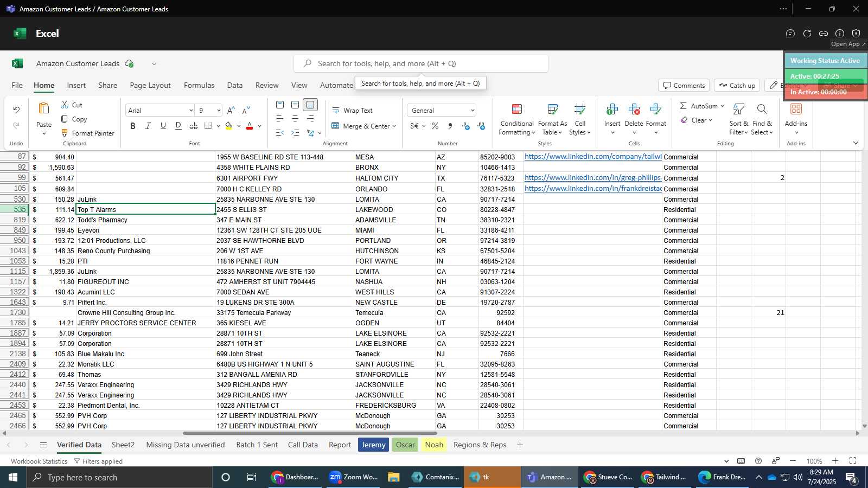868x488 pixels.
Task: Open the Call Data sheet tab
Action: [x=303, y=445]
